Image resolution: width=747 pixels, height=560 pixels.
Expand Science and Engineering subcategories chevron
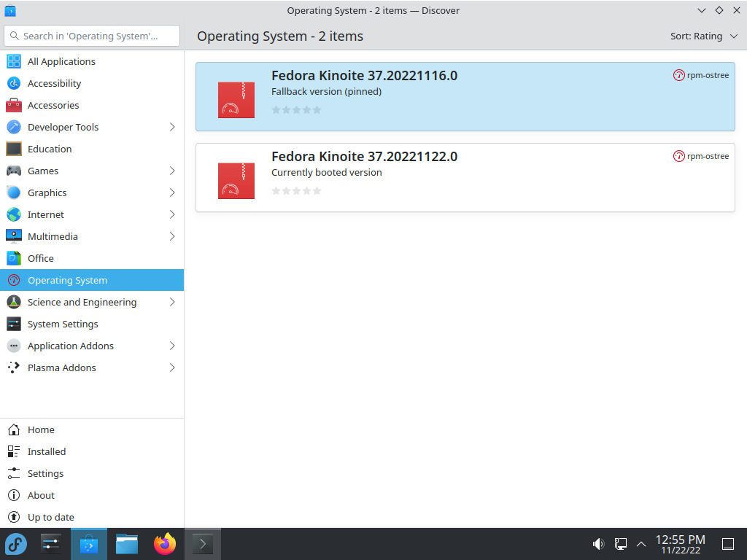point(172,303)
